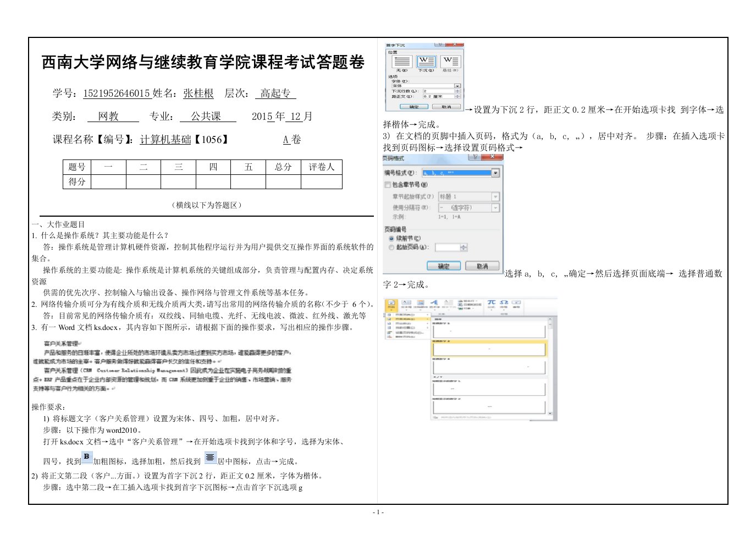Click the name 张桂根
This screenshot has height=534, width=756.
(198, 93)
